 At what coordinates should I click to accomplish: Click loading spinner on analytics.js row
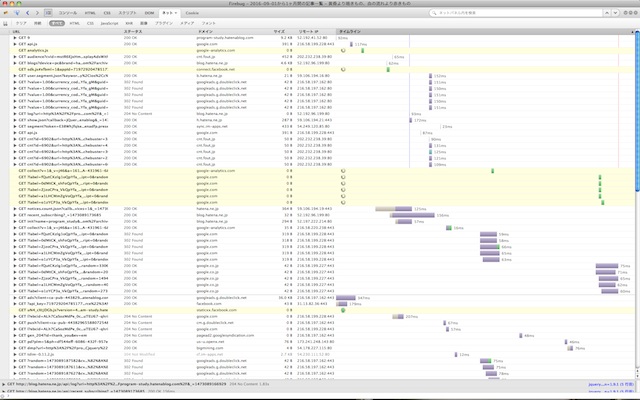pyautogui.click(x=343, y=51)
